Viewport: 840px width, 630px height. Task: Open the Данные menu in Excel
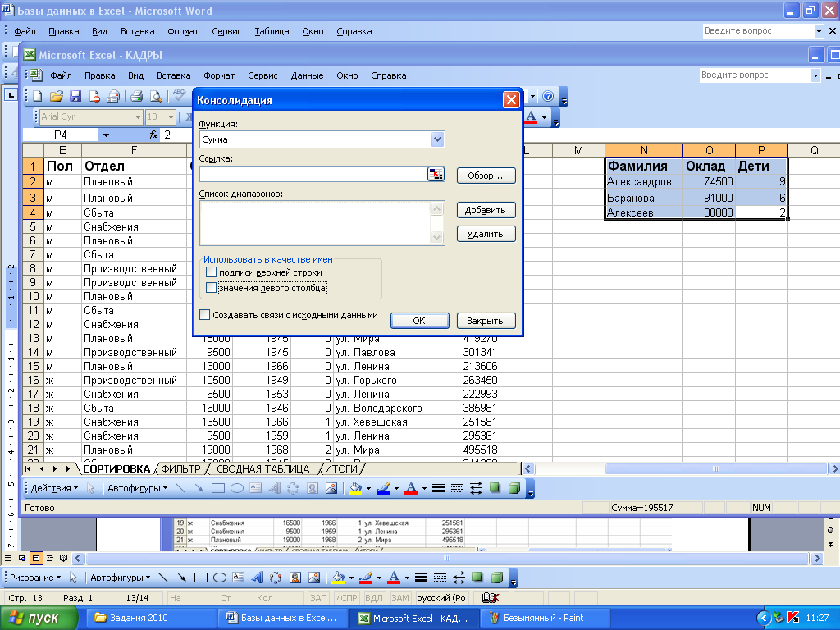point(307,75)
